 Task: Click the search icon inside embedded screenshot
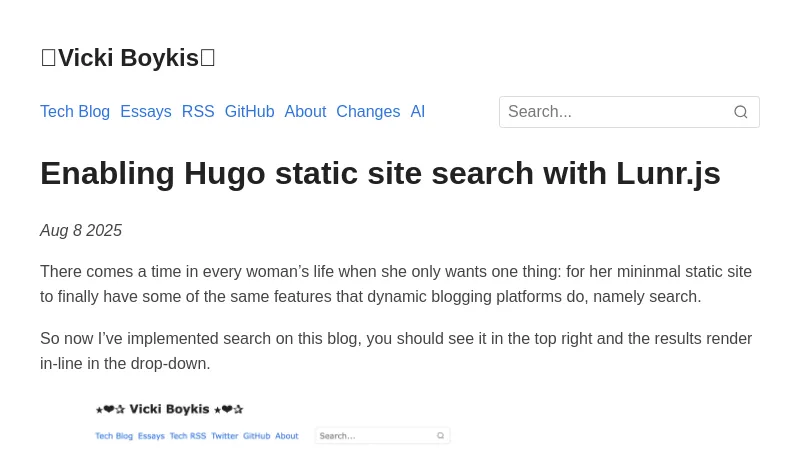point(440,436)
